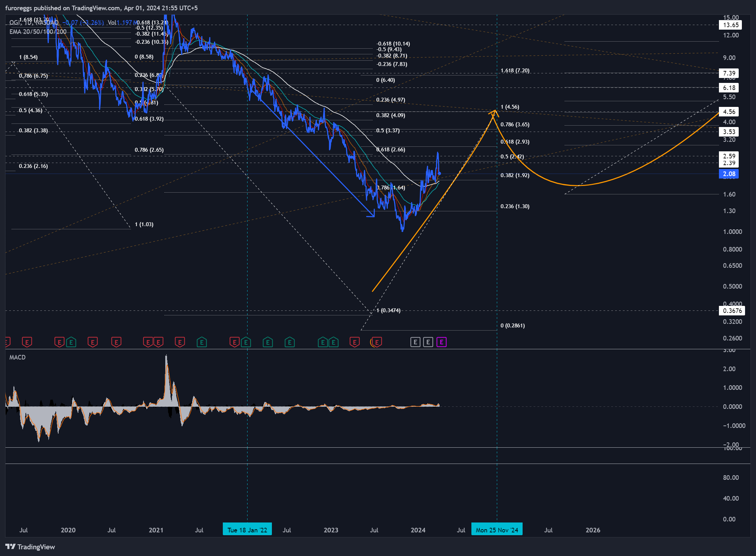Screen dimensions: 756x556
Task: Click the green earnings marker beside the Jan '22 line
Action: (x=246, y=342)
